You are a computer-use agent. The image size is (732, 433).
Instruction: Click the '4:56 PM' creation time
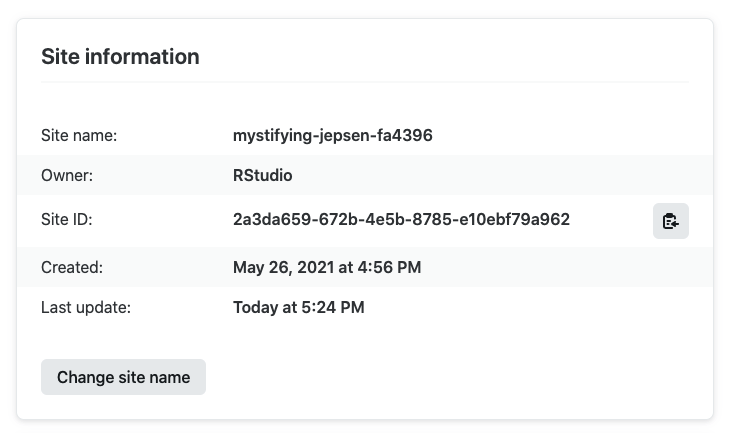390,267
